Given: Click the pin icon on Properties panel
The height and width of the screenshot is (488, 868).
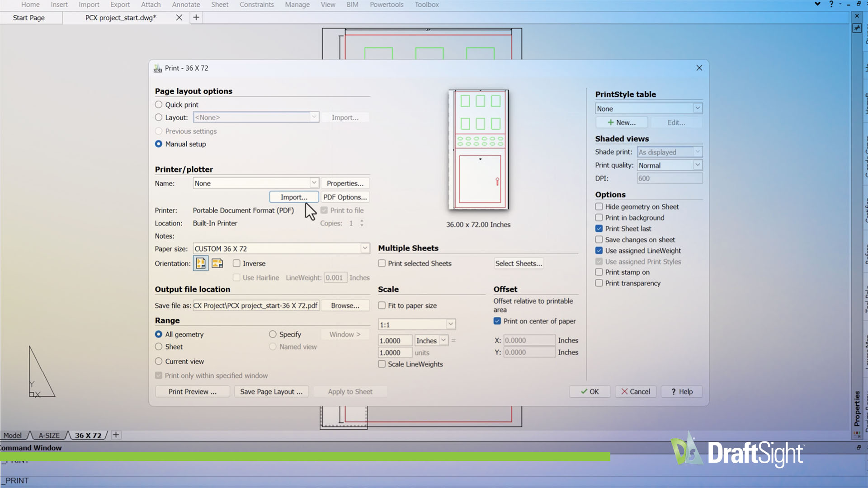Looking at the screenshot, I should (x=857, y=28).
